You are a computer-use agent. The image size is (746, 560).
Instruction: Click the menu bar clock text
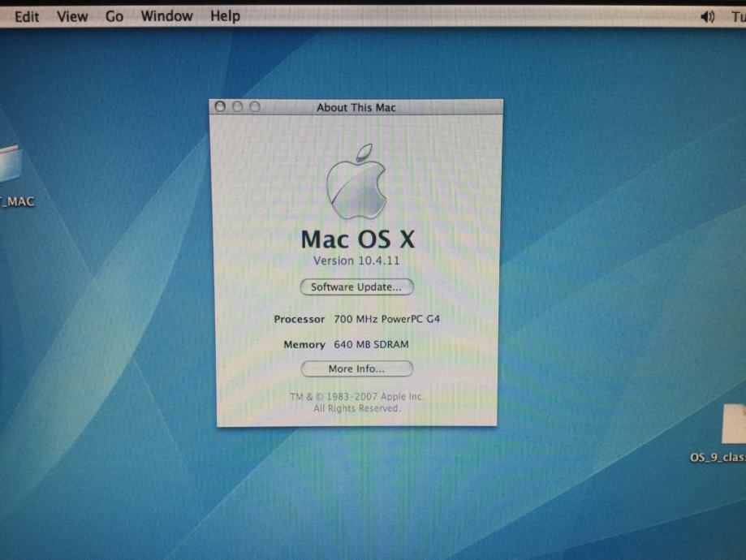[739, 17]
